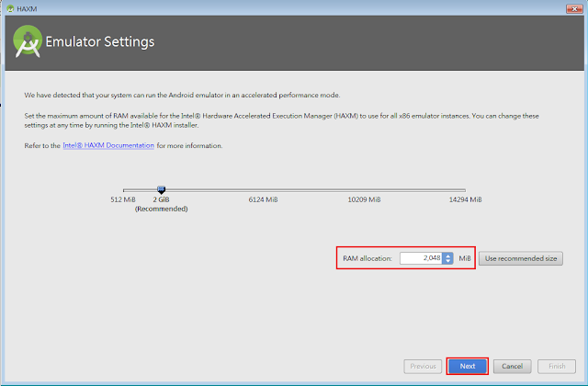Open the Intel® HAXM Documentation link

108,145
